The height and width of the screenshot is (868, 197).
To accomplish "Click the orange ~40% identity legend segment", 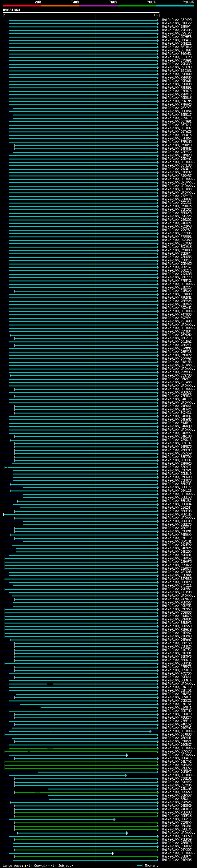I will pos(60,6).
